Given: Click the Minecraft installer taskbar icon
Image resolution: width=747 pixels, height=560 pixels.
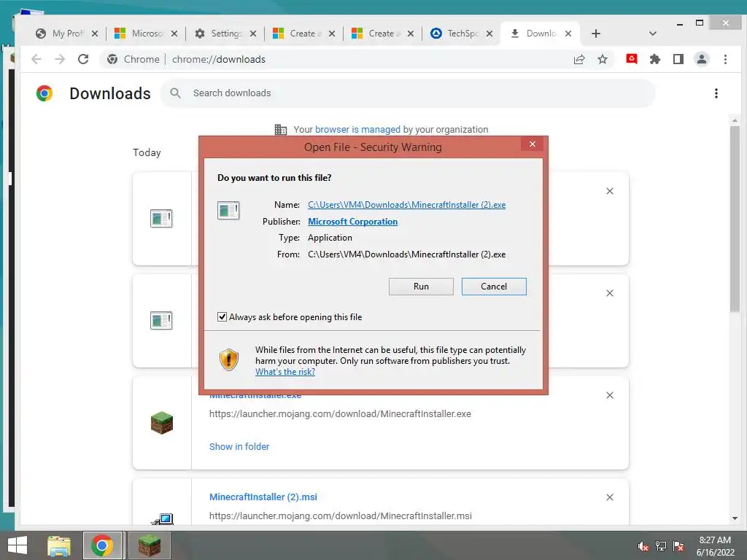Looking at the screenshot, I should 150,545.
